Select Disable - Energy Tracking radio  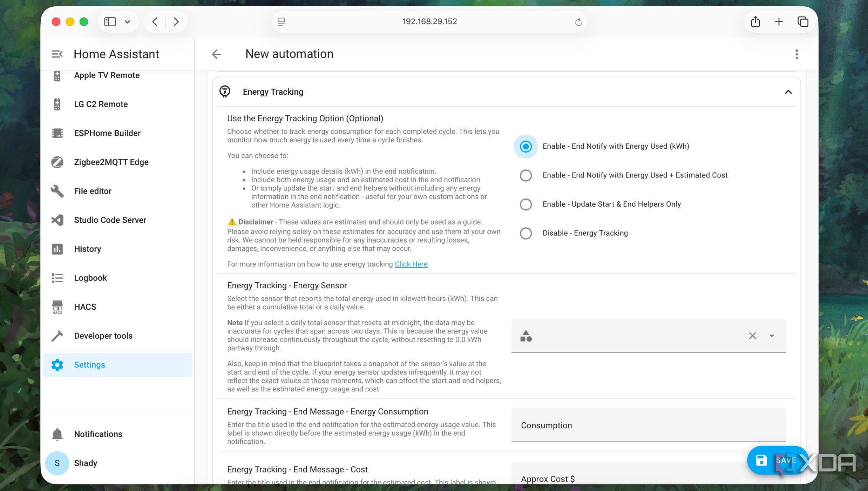click(x=525, y=233)
